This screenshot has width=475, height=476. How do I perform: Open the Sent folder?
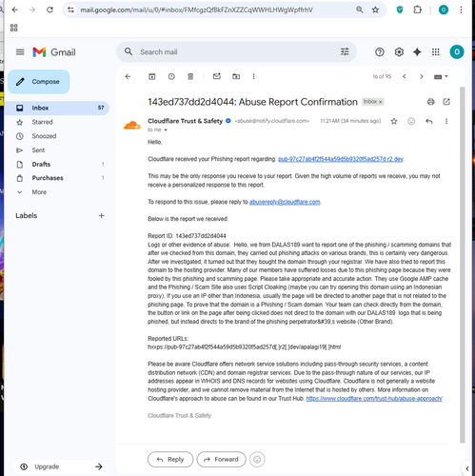57,150
